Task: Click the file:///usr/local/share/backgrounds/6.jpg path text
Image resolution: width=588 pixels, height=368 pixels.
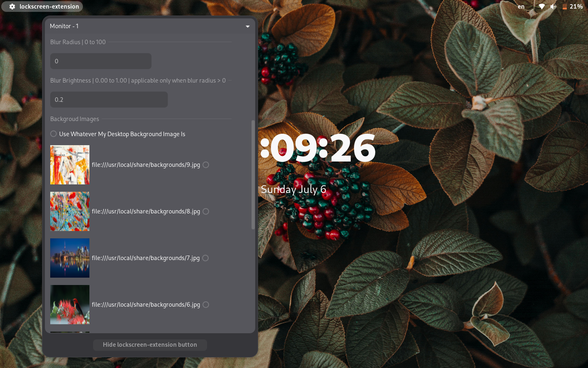Action: tap(146, 305)
